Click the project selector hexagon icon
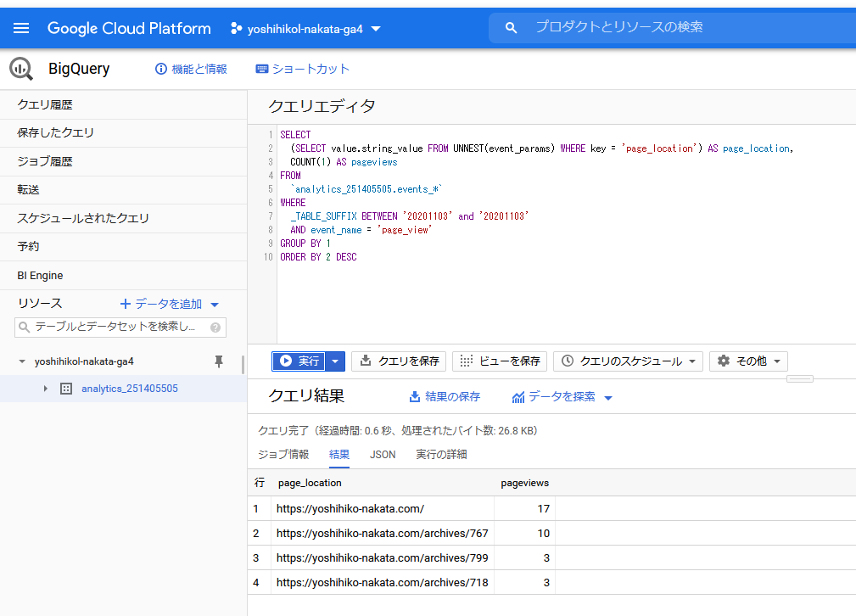The height and width of the screenshot is (616, 856). tap(237, 28)
